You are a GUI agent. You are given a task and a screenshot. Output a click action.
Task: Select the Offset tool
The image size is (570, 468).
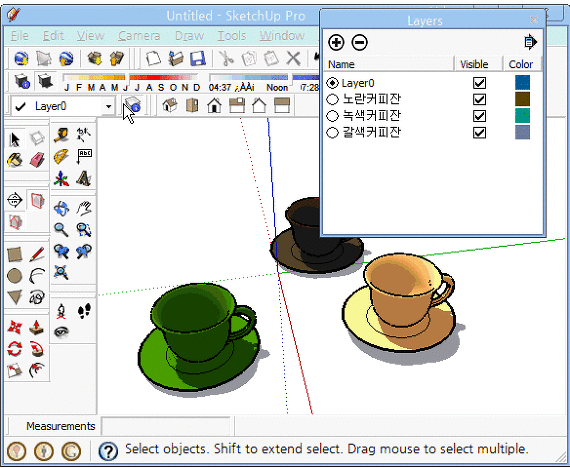coord(37,371)
